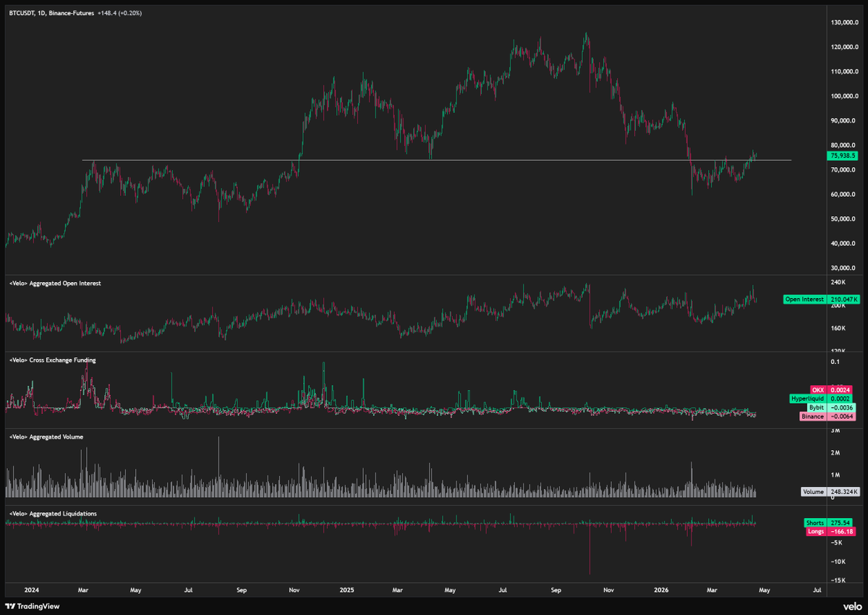Select the white horizontal support line on the chart
Image resolution: width=868 pixels, height=615 pixels.
pyautogui.click(x=436, y=160)
